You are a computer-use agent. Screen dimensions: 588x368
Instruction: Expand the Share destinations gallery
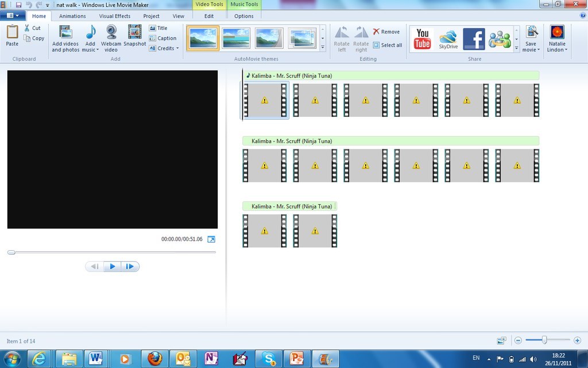coord(516,48)
